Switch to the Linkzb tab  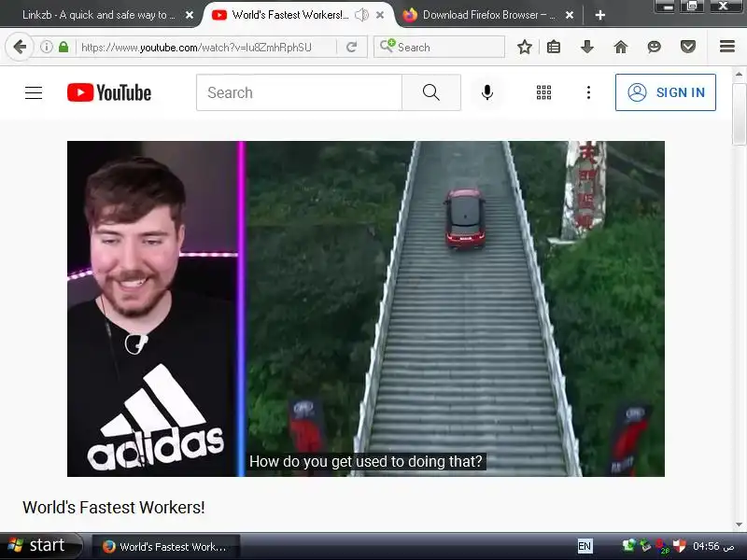point(99,15)
